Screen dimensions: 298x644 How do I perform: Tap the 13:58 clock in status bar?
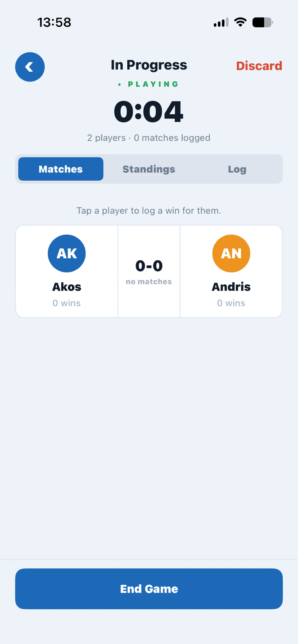point(54,22)
